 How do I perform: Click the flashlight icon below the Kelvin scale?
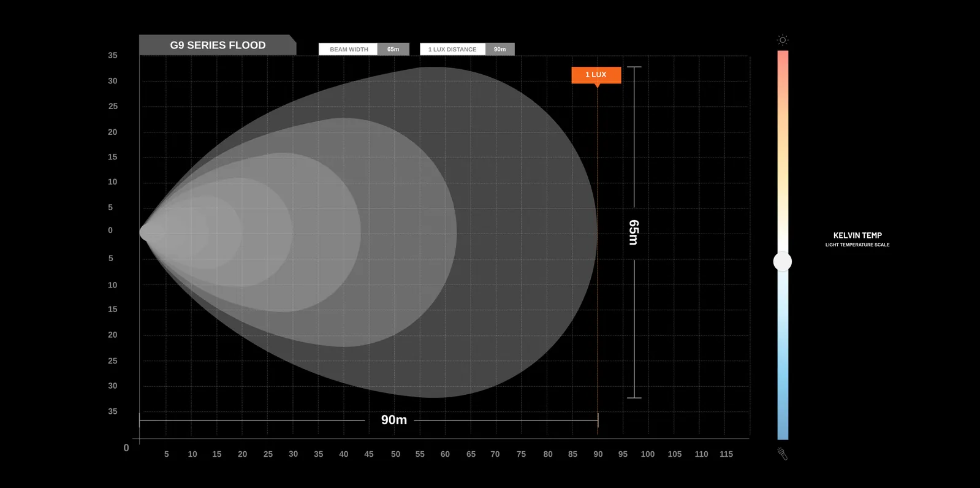[x=782, y=454]
